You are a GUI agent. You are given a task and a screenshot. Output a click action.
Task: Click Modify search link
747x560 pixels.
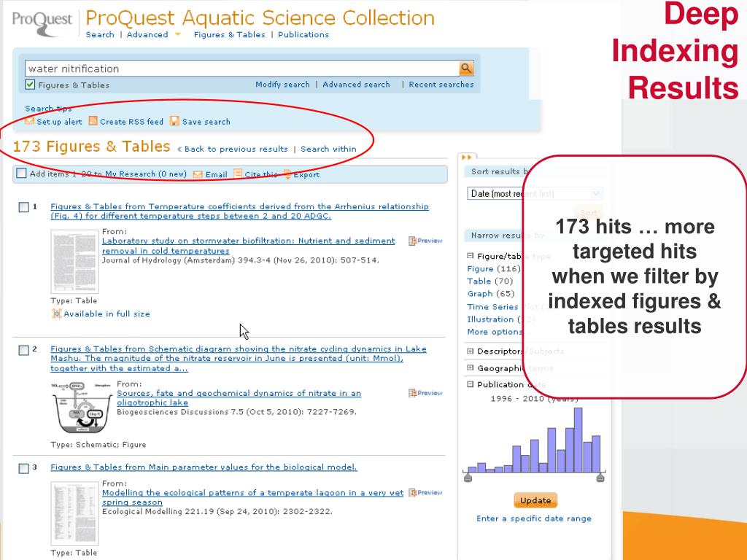pos(282,85)
